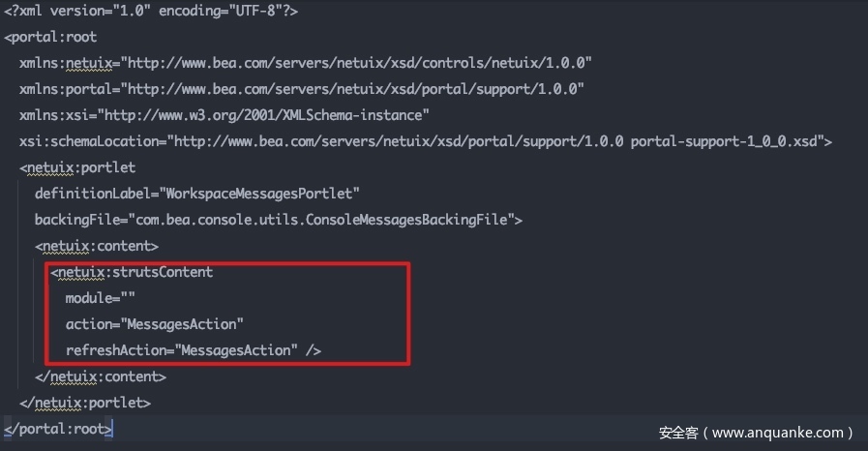This screenshot has height=451, width=868.
Task: Click the opening portal:root tag
Action: 51,37
